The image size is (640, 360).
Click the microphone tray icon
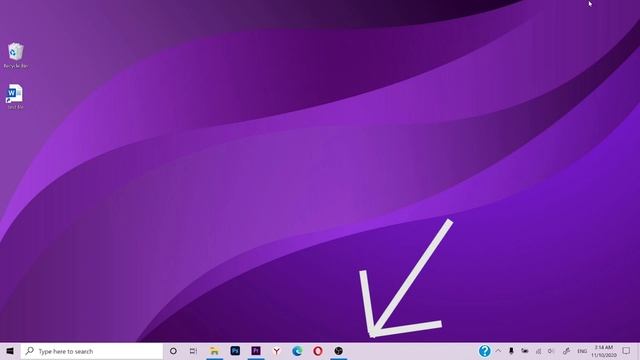click(x=511, y=351)
